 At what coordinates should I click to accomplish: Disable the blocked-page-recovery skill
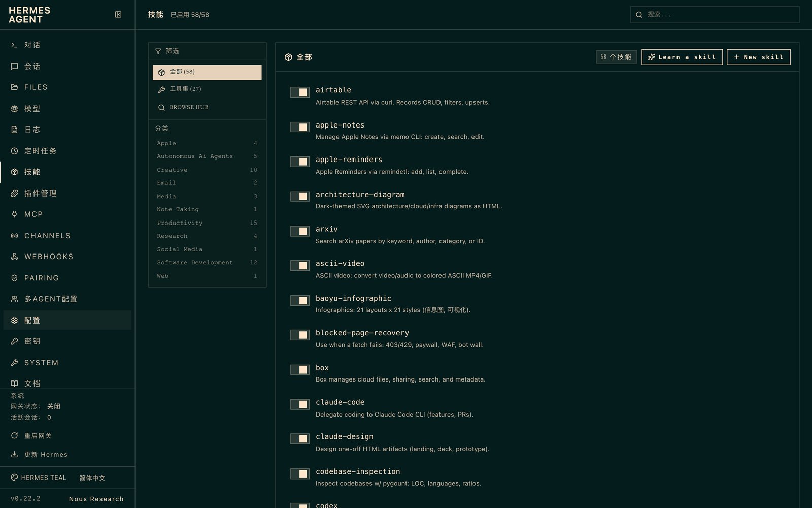pyautogui.click(x=300, y=335)
